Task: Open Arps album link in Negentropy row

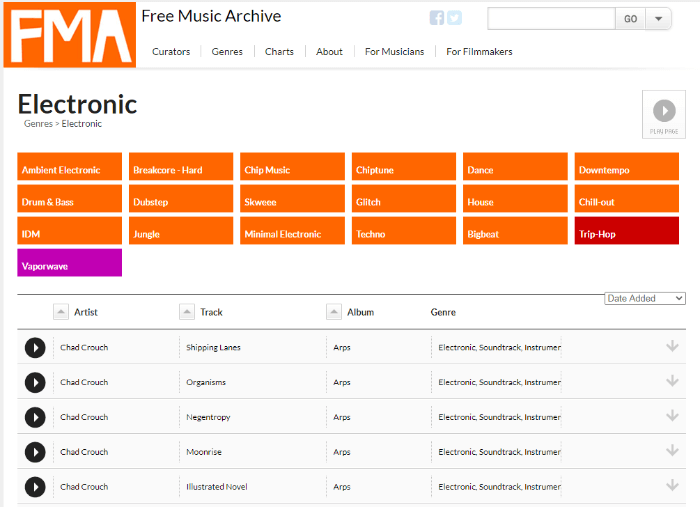Action: [342, 417]
